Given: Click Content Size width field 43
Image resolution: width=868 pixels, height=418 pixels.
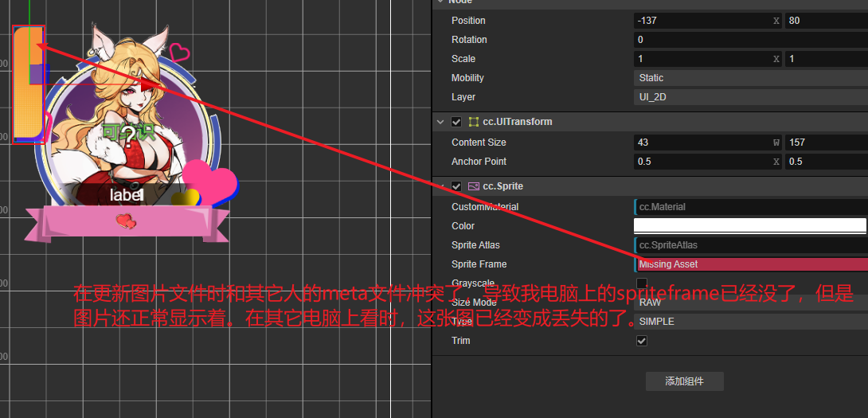Looking at the screenshot, I should (x=707, y=143).
